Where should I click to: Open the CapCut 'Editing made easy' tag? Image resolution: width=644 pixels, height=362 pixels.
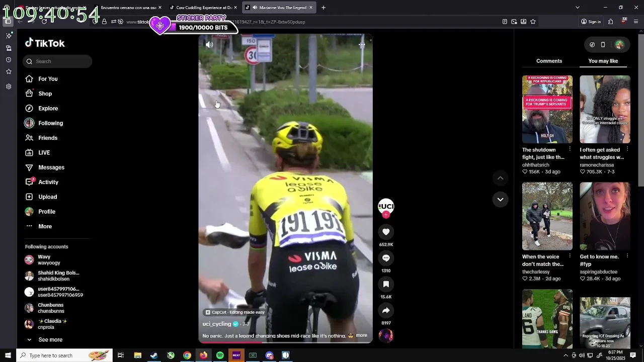click(235, 312)
